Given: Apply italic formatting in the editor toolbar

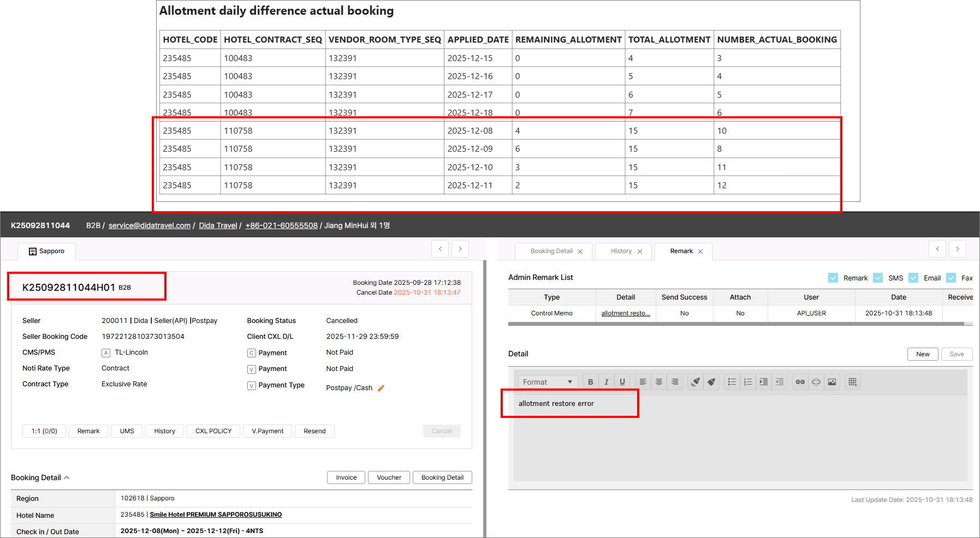Looking at the screenshot, I should pyautogui.click(x=606, y=382).
